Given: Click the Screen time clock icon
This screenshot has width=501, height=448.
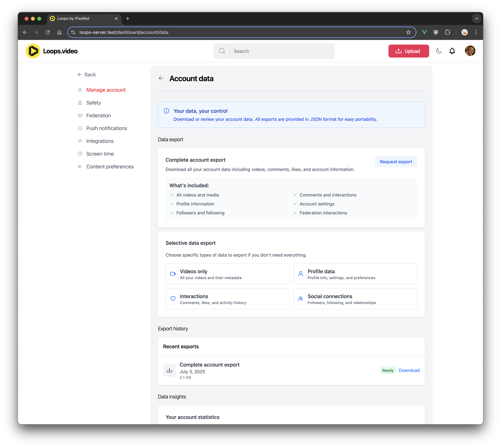Looking at the screenshot, I should 80,154.
